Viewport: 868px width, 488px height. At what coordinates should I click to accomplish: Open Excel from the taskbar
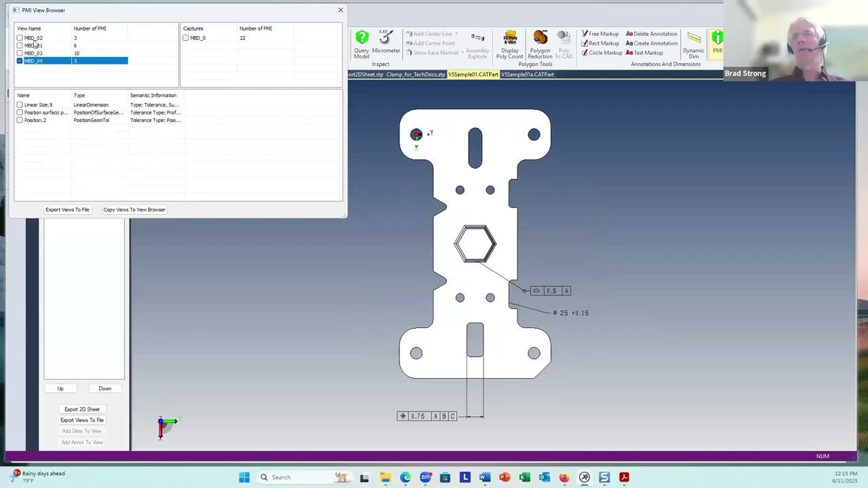click(524, 477)
